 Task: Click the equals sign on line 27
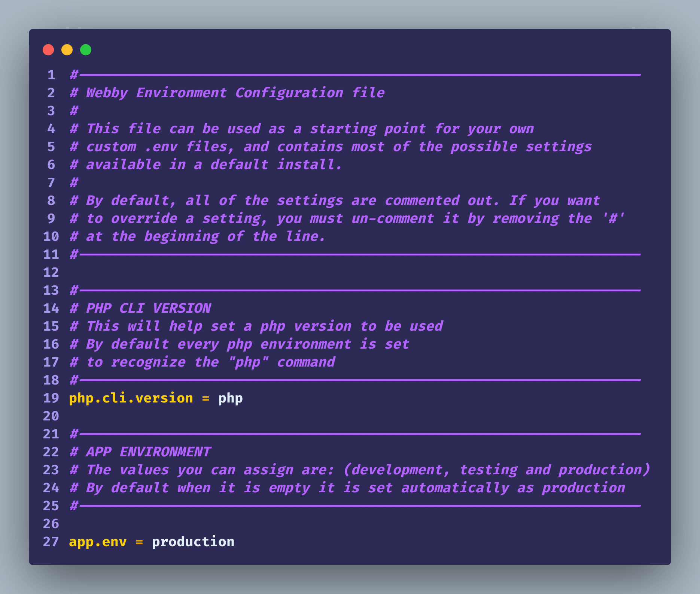139,542
